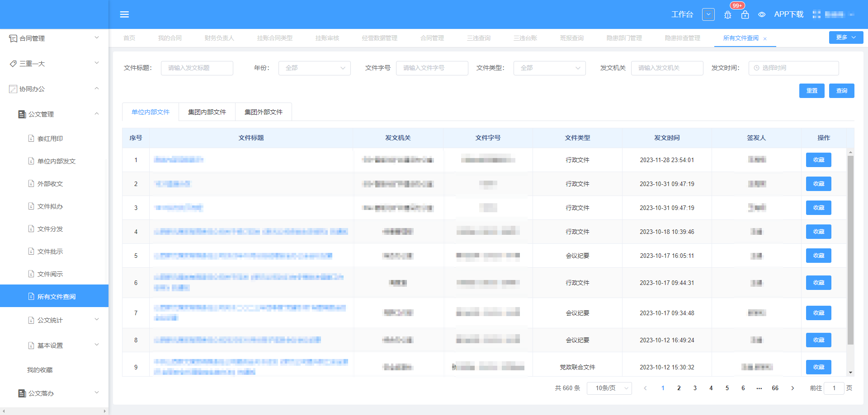Open the 文件类型 dropdown
The image size is (868, 415).
pyautogui.click(x=550, y=68)
